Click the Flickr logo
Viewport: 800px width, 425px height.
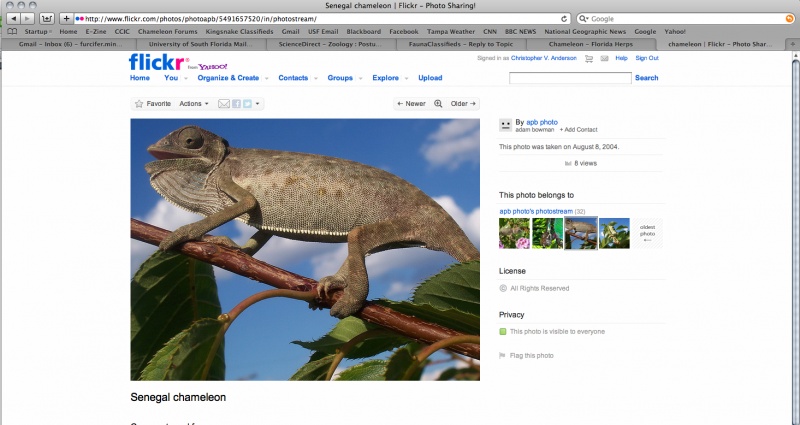tap(159, 62)
